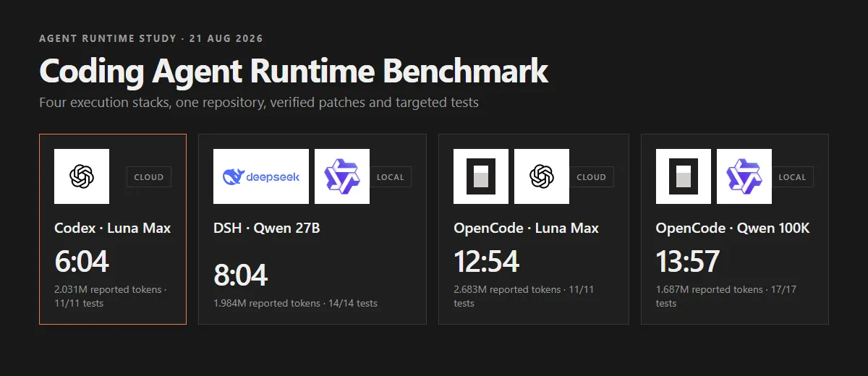The image size is (868, 376).
Task: Click CLOUD badge on OpenCode Luna Max card
Action: tap(592, 177)
